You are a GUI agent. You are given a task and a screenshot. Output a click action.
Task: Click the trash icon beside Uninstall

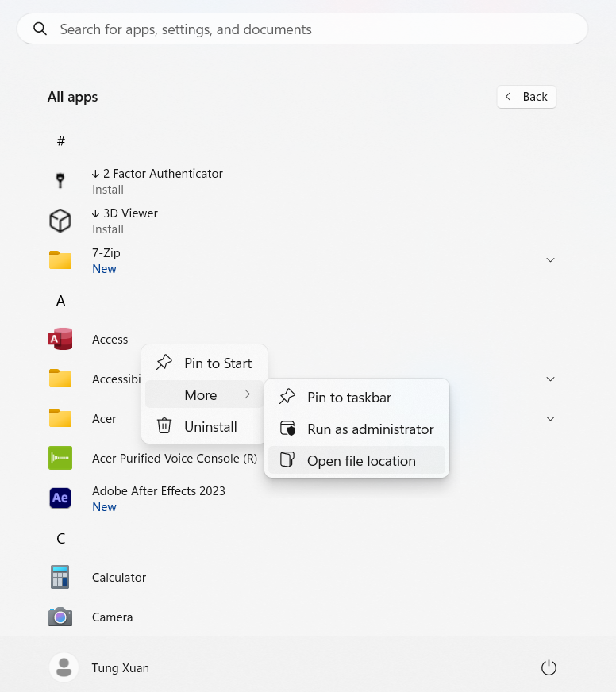164,426
